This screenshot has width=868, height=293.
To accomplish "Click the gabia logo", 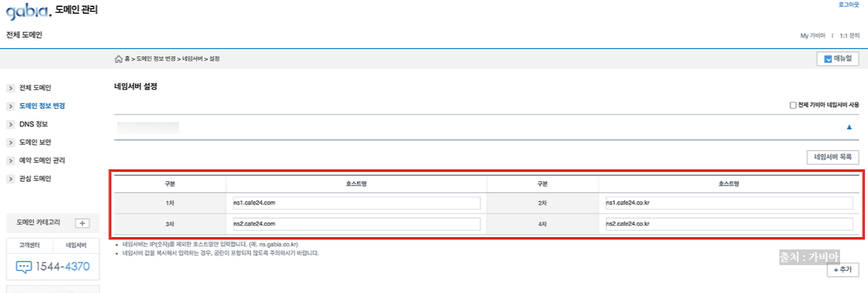I will point(29,12).
